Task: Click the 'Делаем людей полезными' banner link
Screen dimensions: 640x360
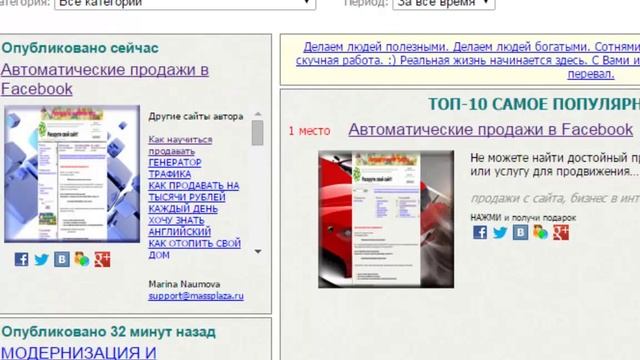Action: pos(468,60)
